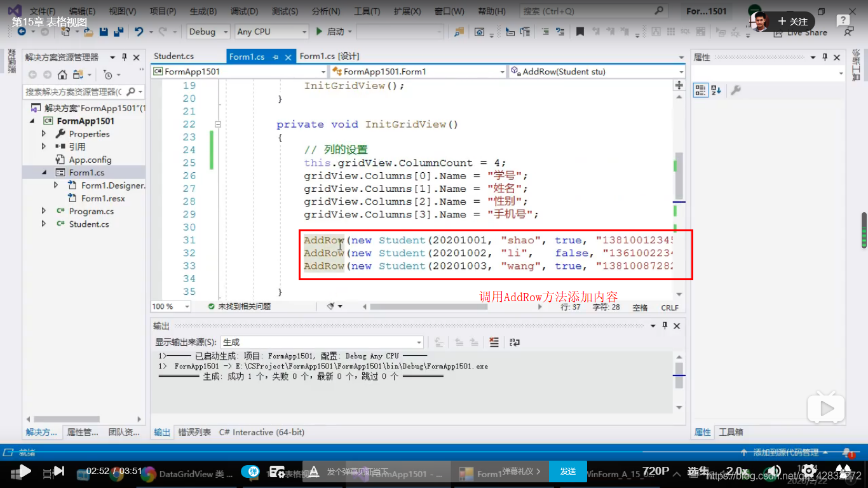Image resolution: width=868 pixels, height=488 pixels.
Task: Click the search magnifier in Solution Explorer search
Action: coord(131,91)
